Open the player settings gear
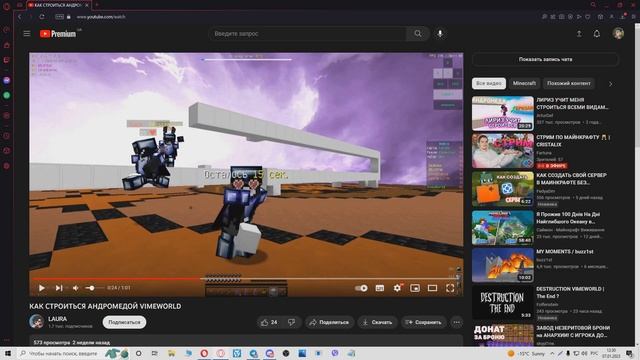640x360 pixels. (x=397, y=288)
